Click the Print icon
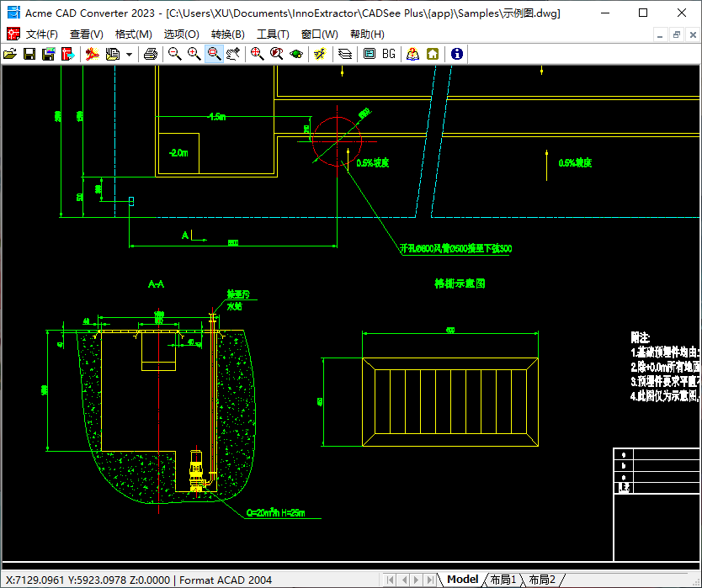This screenshot has height=588, width=702. click(x=151, y=54)
